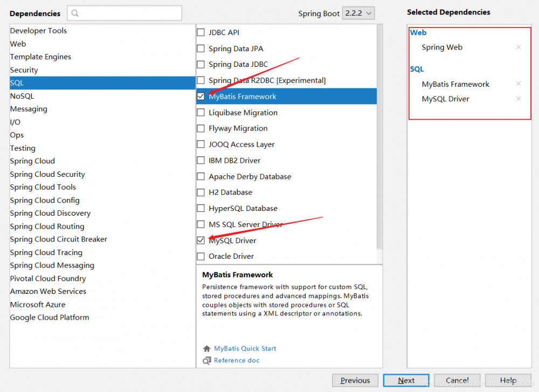Open the Help button
Image resolution: width=539 pixels, height=392 pixels.
508,380
